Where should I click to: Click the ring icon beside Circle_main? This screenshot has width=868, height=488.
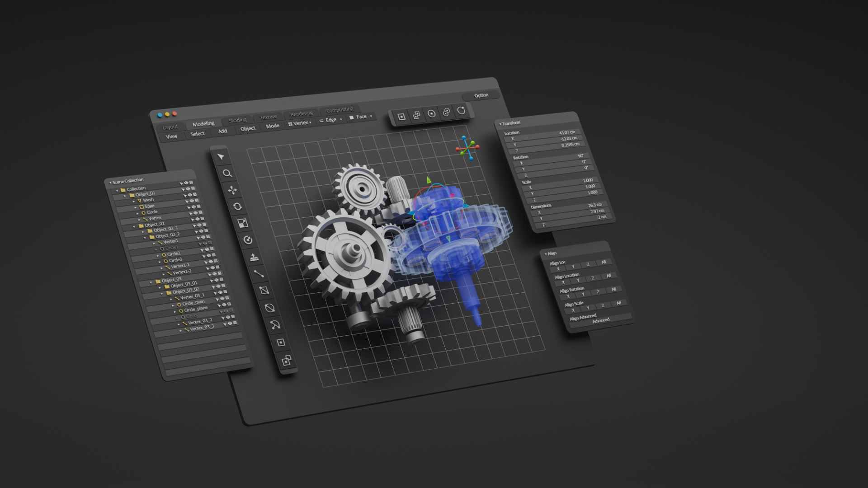point(179,305)
